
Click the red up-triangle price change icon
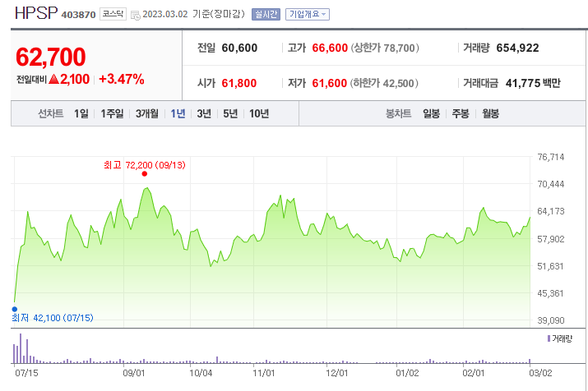(x=53, y=80)
